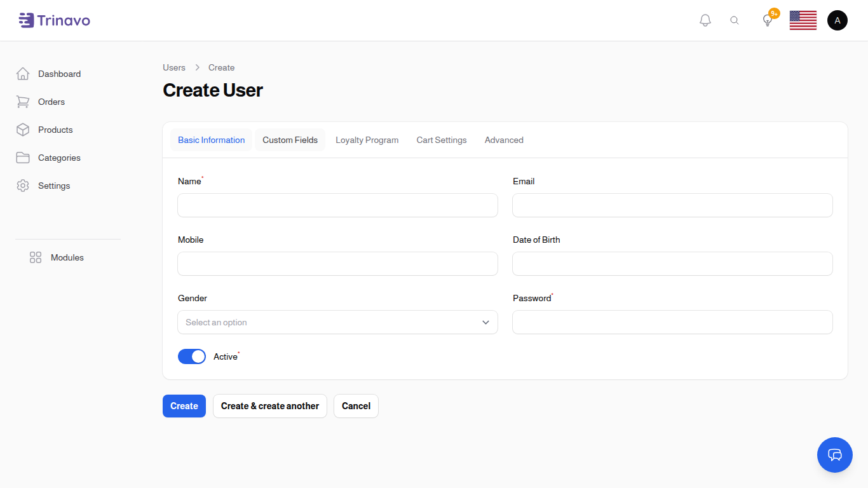Image resolution: width=868 pixels, height=488 pixels.
Task: Cancel the user creation form
Action: tap(356, 406)
